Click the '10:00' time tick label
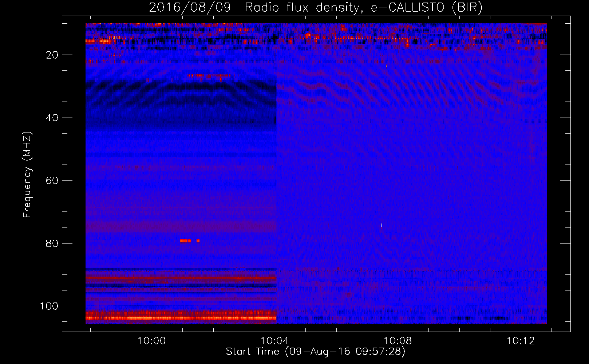 tap(151, 341)
